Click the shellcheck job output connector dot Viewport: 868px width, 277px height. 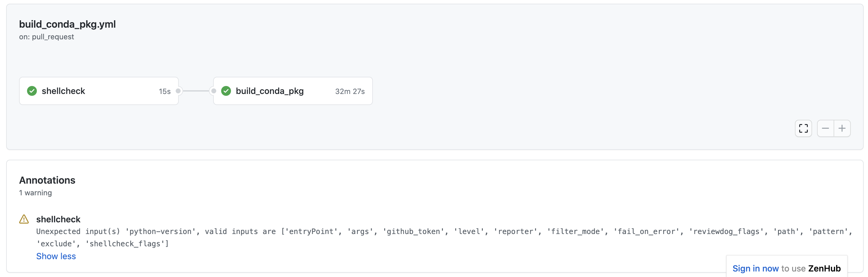[x=178, y=91]
